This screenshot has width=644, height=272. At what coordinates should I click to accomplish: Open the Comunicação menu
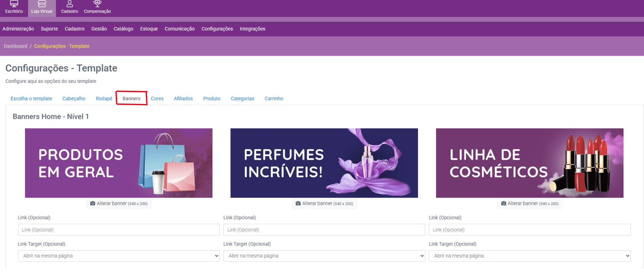point(179,29)
